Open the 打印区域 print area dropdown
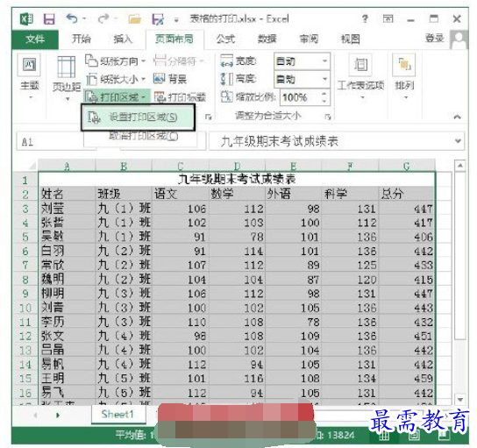This screenshot has width=477, height=448. pos(117,97)
